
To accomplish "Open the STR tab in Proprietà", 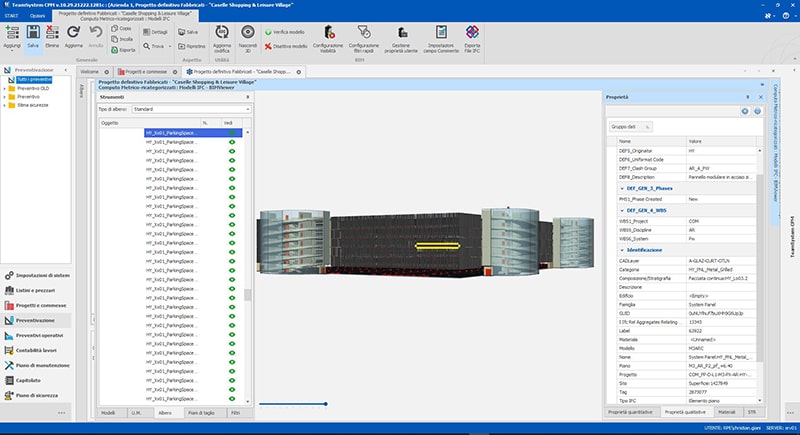I will click(752, 412).
